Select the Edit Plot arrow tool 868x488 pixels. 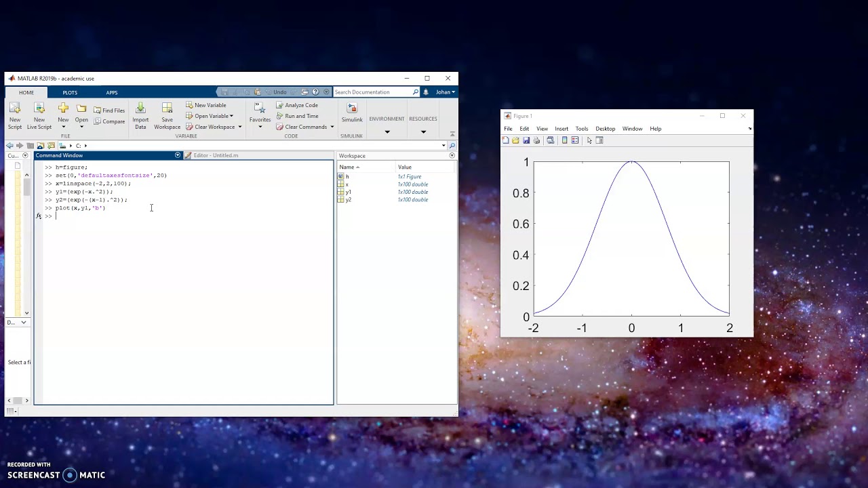(x=589, y=140)
